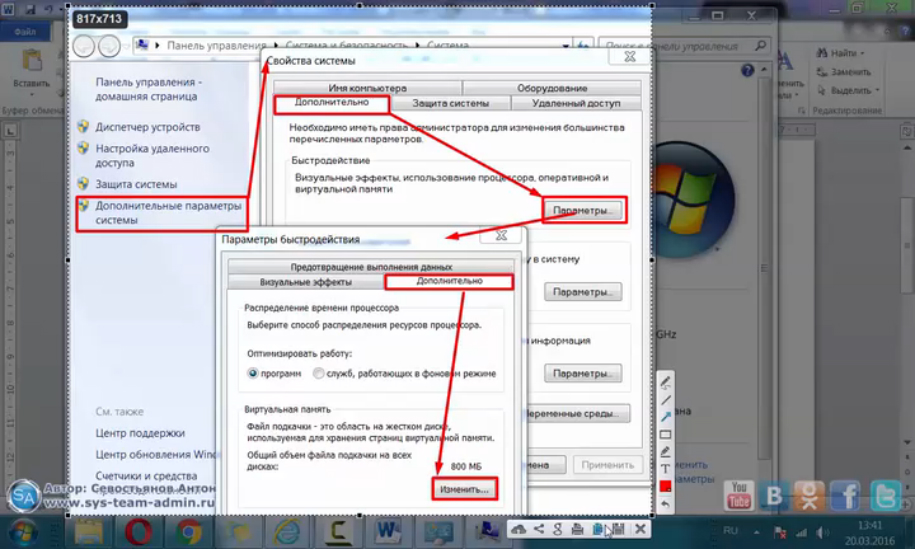
Task: Undo the last Lightshot annotation
Action: click(665, 503)
